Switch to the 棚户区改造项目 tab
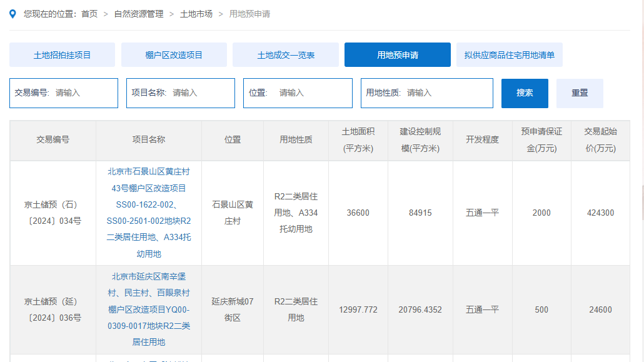644x362 pixels. 175,54
